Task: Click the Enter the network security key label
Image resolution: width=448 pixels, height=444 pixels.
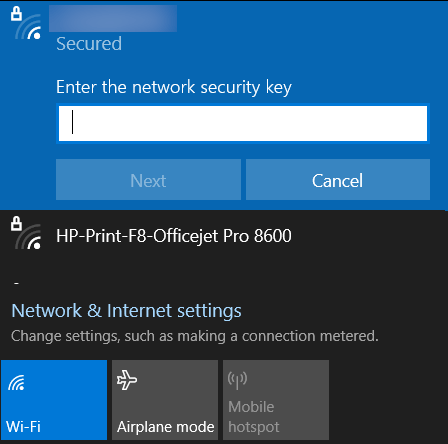Action: [x=174, y=87]
